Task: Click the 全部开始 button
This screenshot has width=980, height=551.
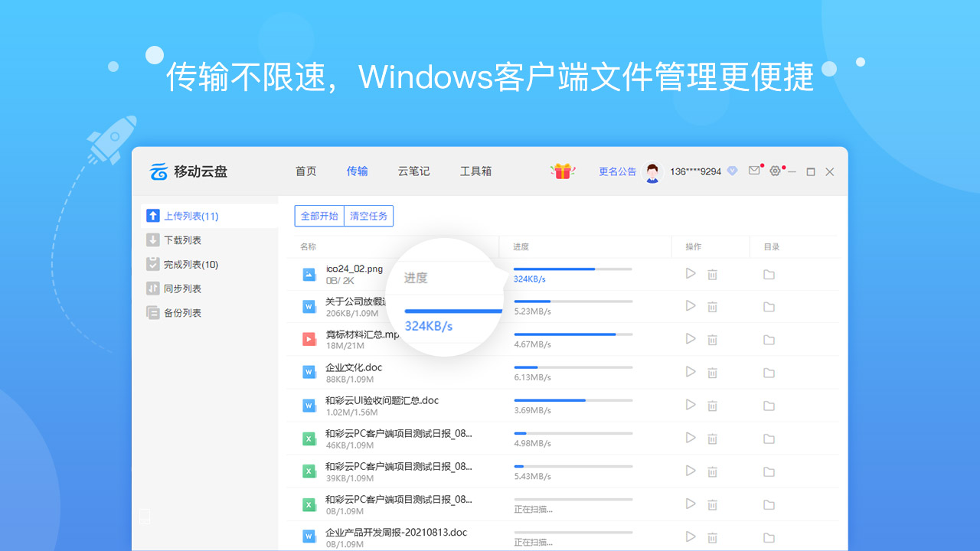Action: pos(319,216)
